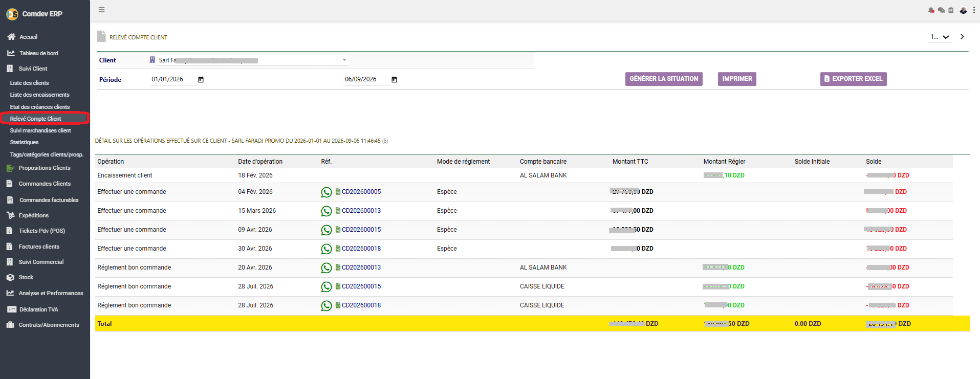
Task: Open Statistiques under Suivi Client
Action: [x=25, y=142]
